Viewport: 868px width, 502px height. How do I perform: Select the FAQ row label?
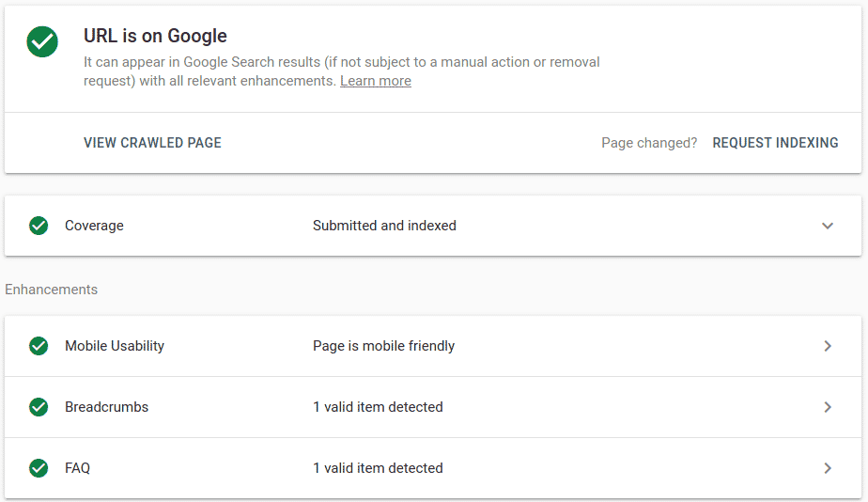point(77,468)
